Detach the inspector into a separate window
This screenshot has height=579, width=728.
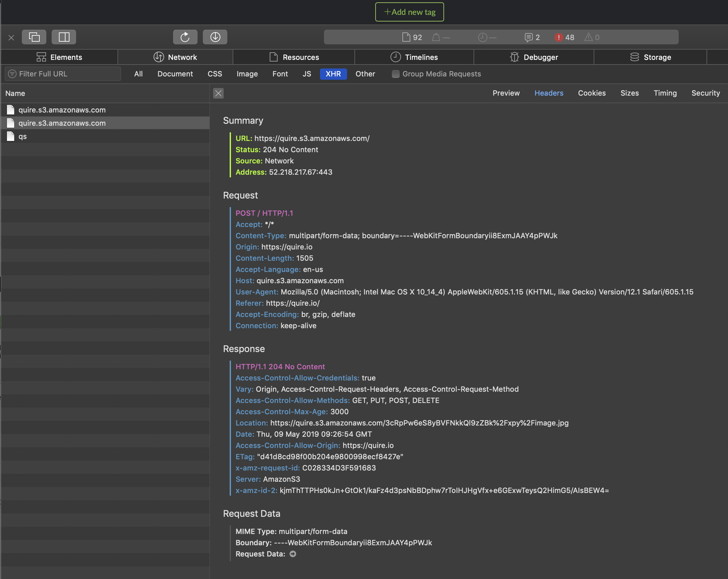(34, 37)
